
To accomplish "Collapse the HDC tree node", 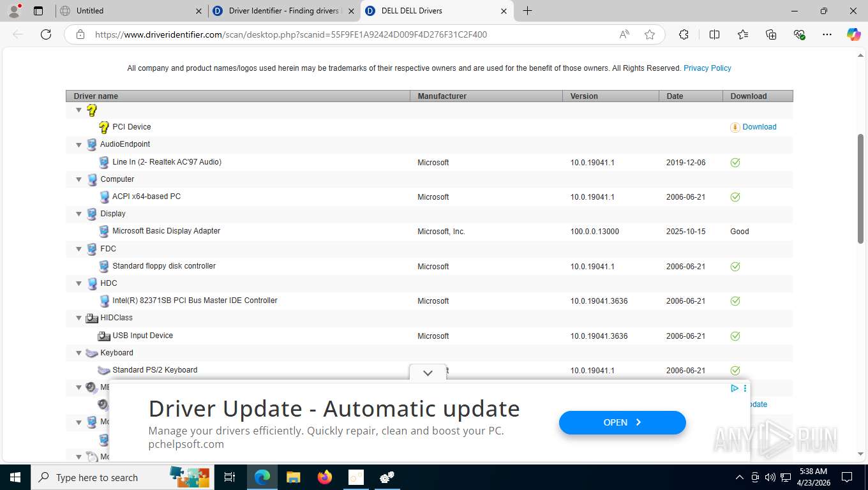I will (79, 283).
